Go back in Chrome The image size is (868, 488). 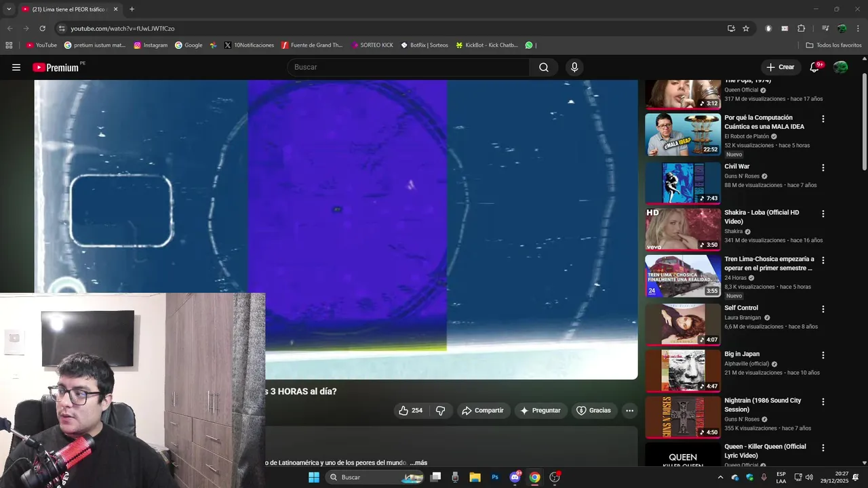(x=9, y=28)
